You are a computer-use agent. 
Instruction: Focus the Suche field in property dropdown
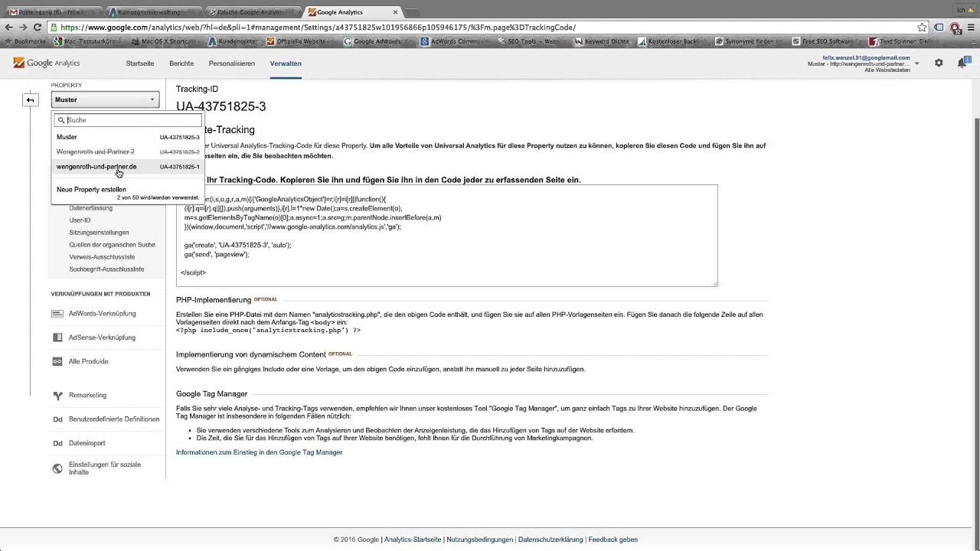(128, 120)
